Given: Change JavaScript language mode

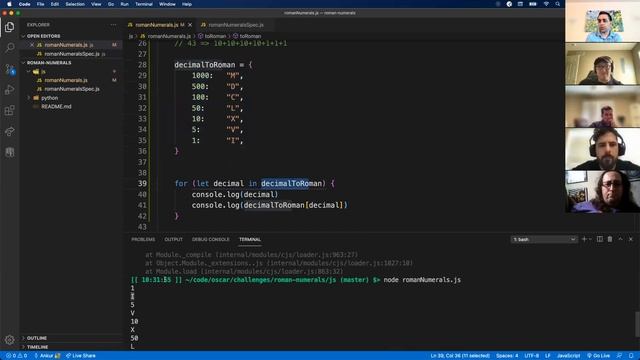Looking at the screenshot, I should coord(568,356).
